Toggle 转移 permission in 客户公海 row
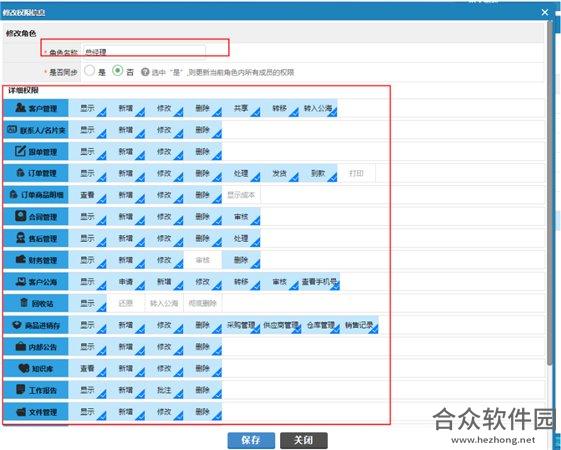 point(241,282)
